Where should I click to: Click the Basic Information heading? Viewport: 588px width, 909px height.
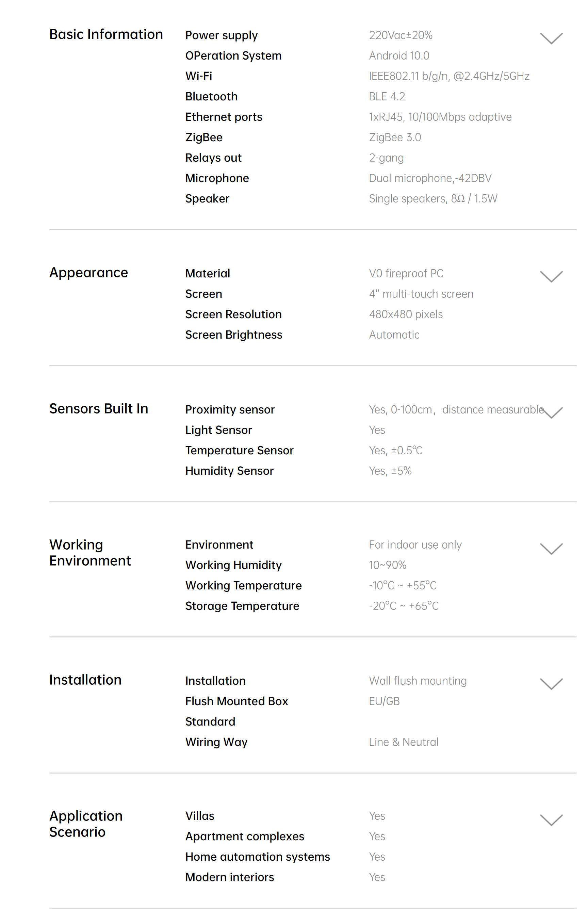pyautogui.click(x=106, y=34)
